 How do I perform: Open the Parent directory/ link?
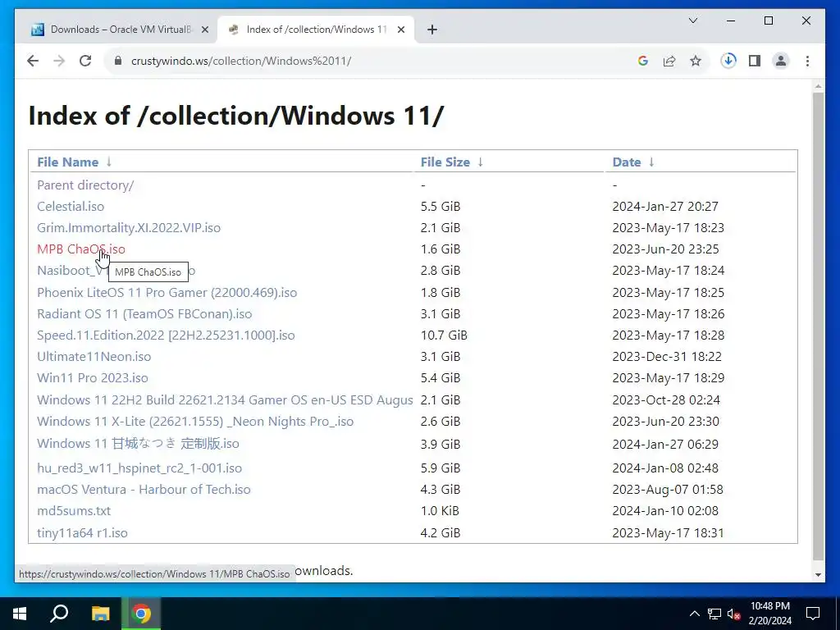pos(85,185)
